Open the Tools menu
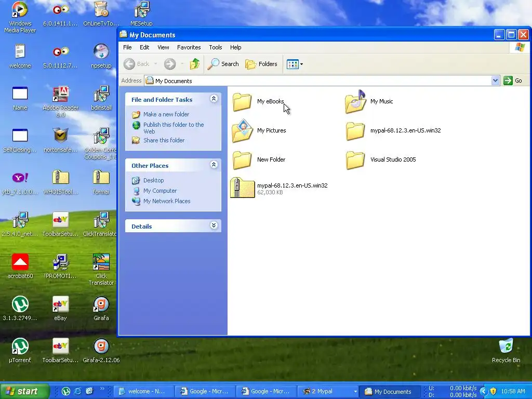The height and width of the screenshot is (399, 532). coord(216,47)
